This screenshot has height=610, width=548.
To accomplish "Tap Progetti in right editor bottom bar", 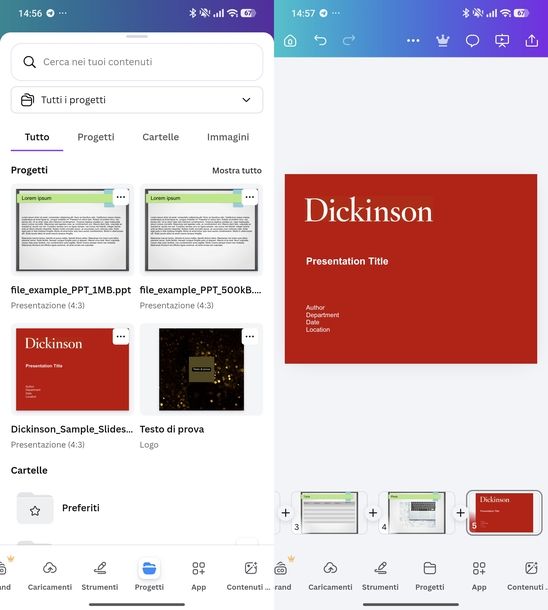I will click(x=429, y=576).
